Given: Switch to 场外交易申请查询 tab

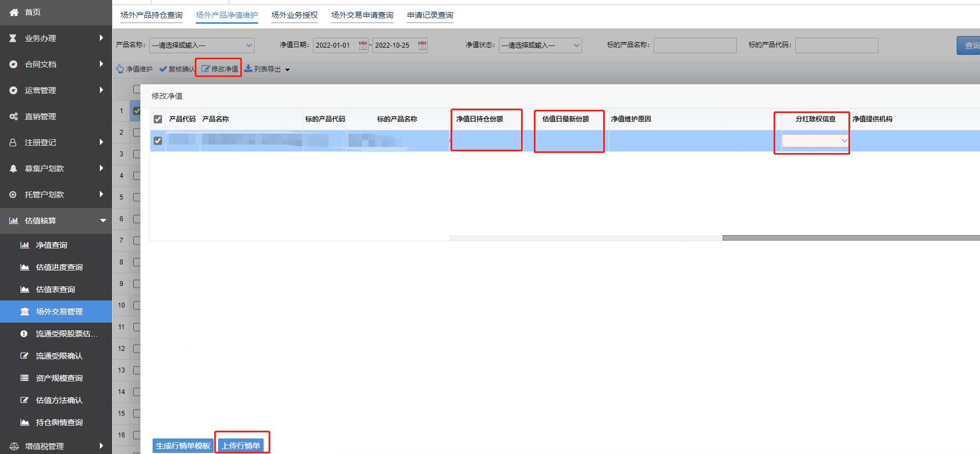Looking at the screenshot, I should click(x=362, y=15).
